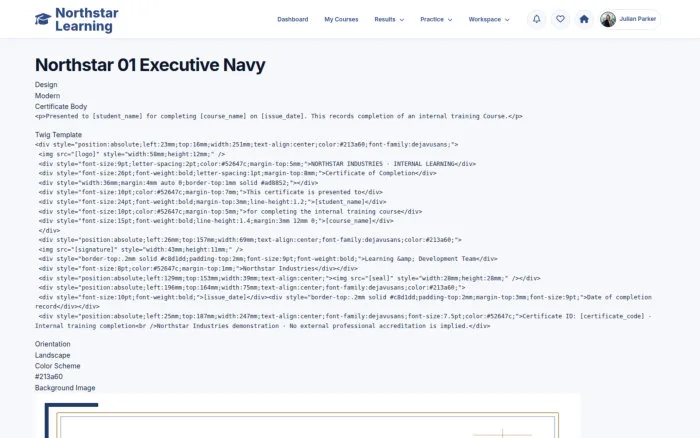Click the Landscape orientation value
Viewport: 700px width, 438px height.
pyautogui.click(x=53, y=355)
